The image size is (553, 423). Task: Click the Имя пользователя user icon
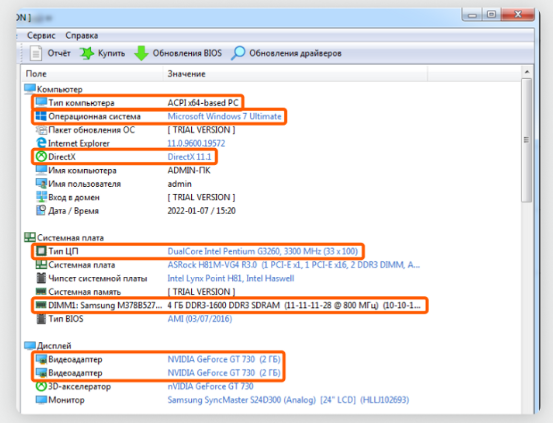pyautogui.click(x=41, y=183)
